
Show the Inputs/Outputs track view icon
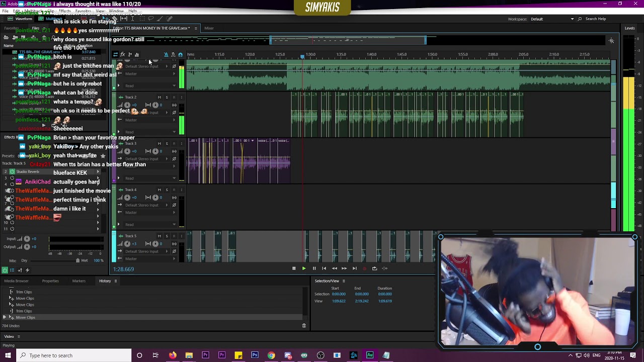pos(115,54)
